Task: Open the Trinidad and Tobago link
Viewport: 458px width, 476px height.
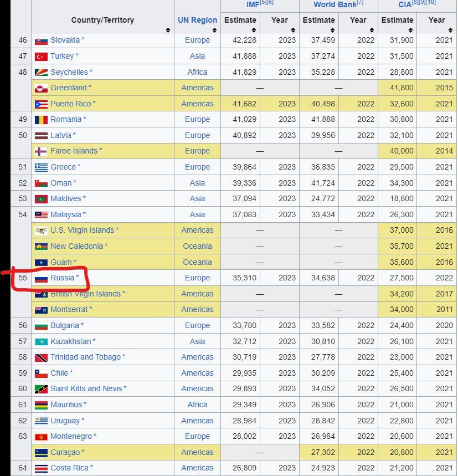Action: click(85, 357)
